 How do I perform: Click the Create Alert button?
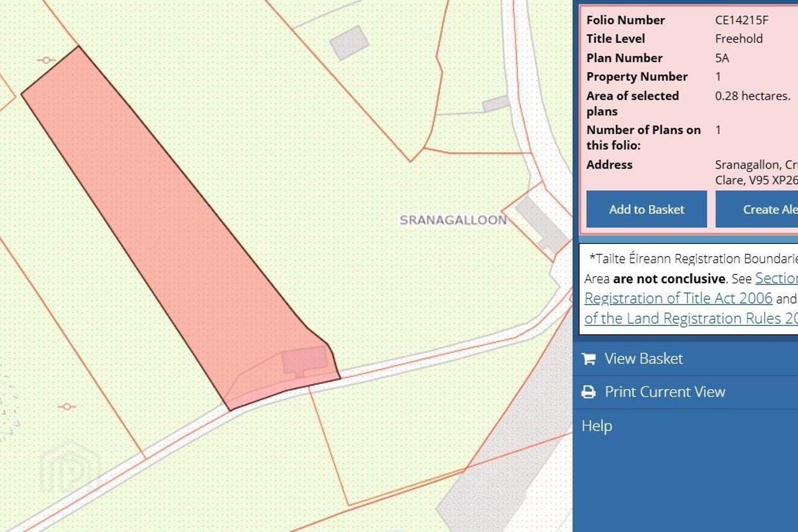[x=757, y=209]
